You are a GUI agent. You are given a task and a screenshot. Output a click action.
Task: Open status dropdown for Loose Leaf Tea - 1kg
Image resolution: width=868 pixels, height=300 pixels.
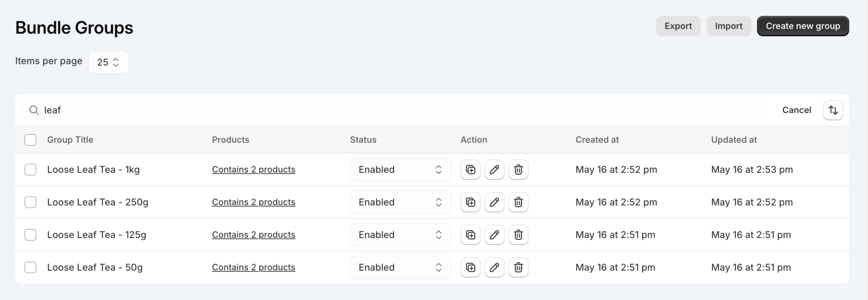tap(400, 169)
